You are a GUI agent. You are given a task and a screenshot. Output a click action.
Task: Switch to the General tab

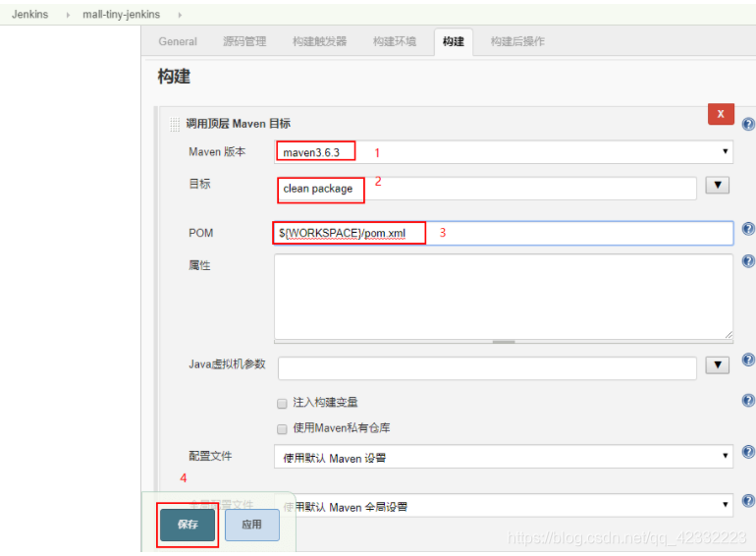pos(178,41)
